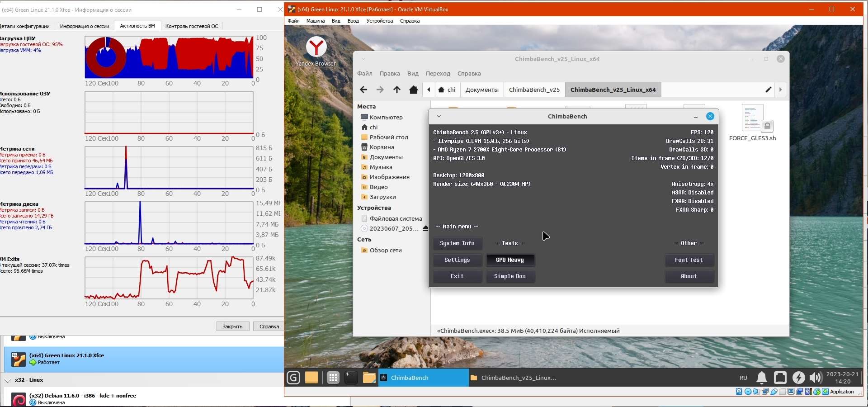
Task: Collapse the x32 - Linux group
Action: 8,380
